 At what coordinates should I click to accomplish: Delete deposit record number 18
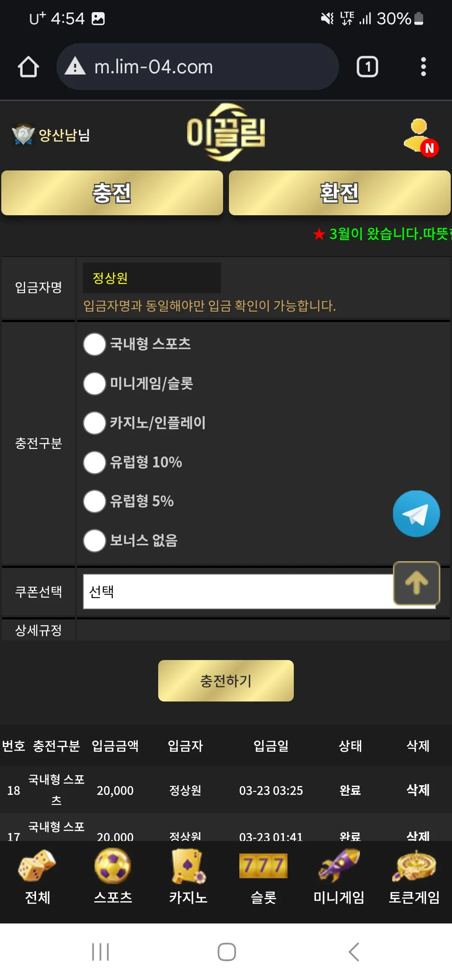pyautogui.click(x=418, y=790)
